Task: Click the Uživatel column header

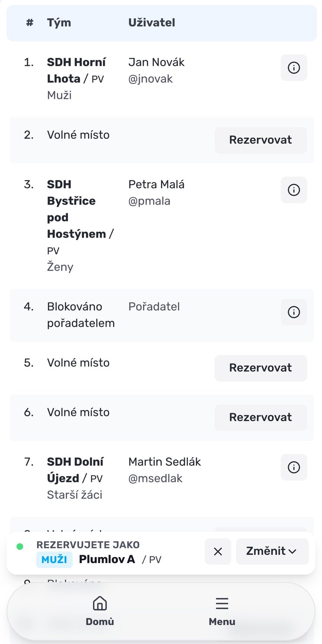Action: click(x=151, y=23)
